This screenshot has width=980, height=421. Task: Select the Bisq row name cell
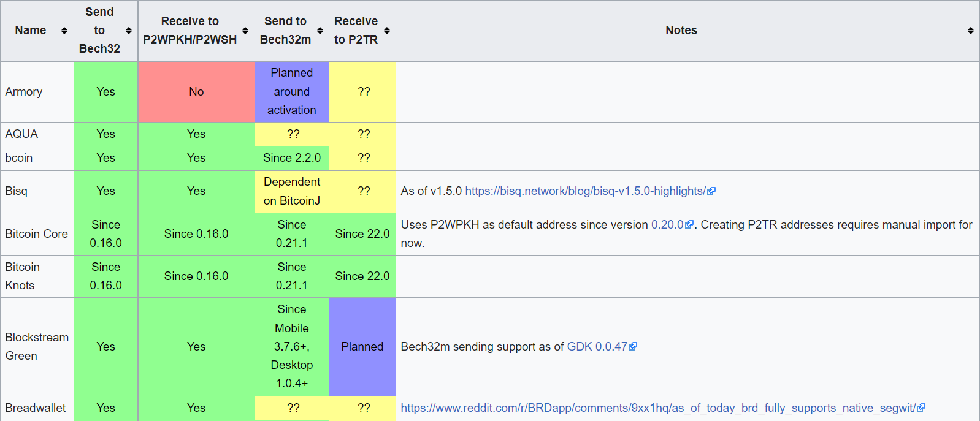pyautogui.click(x=37, y=191)
